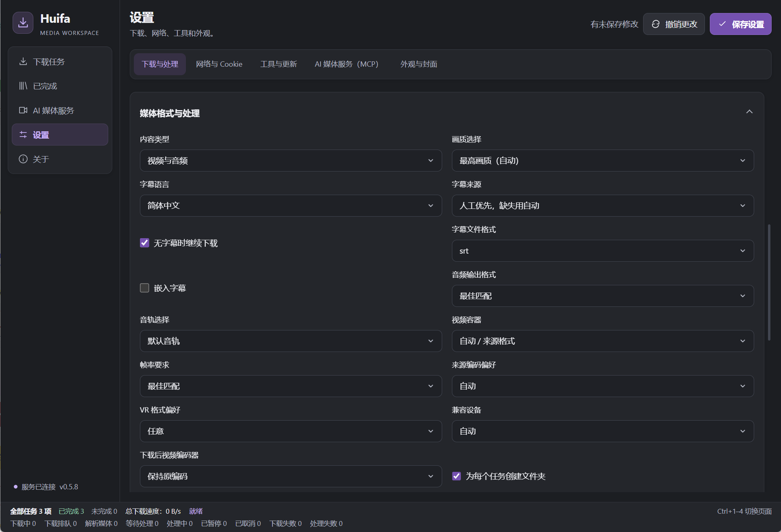The image size is (781, 532).
Task: Click the 设置 sliders icon in sidebar
Action: coord(23,135)
